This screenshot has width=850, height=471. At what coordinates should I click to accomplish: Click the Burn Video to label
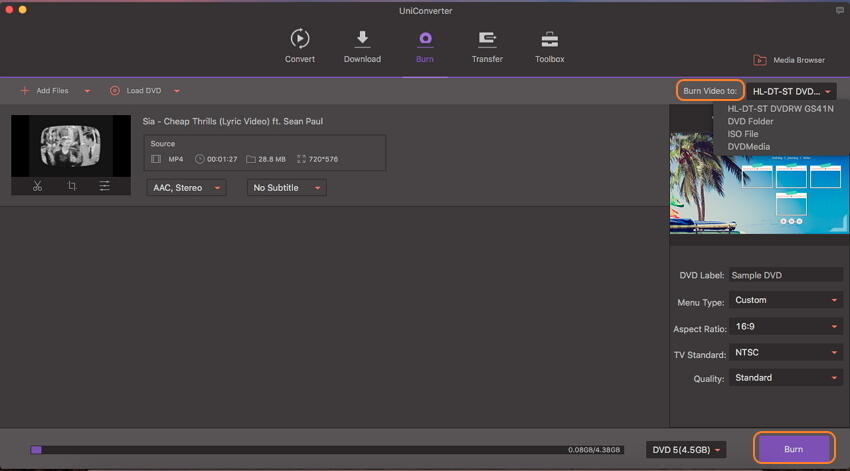point(710,91)
